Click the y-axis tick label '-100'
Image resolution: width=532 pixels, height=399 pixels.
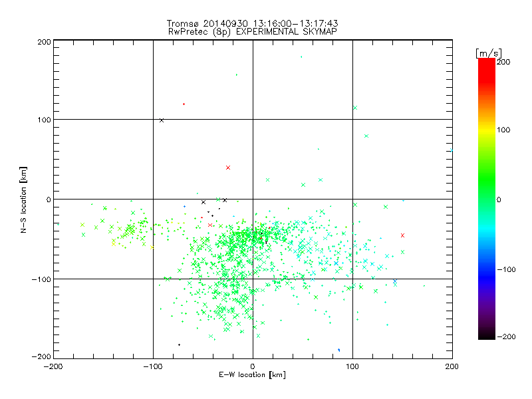(41, 279)
